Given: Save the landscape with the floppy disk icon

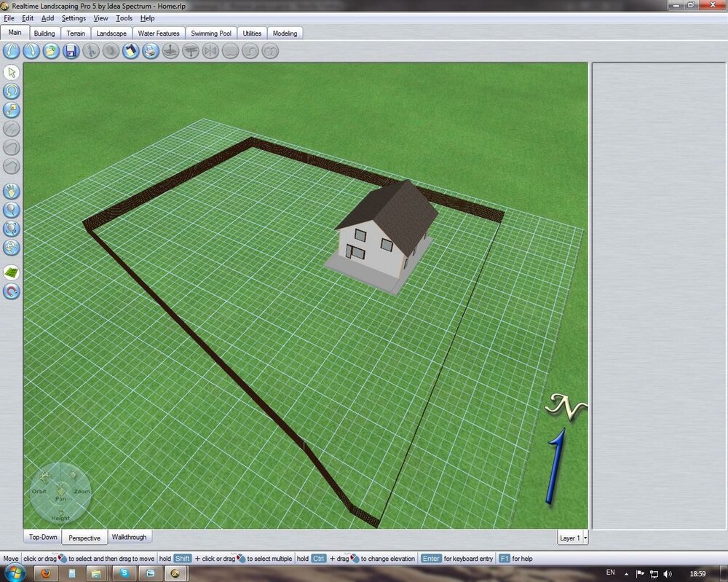Looking at the screenshot, I should click(x=71, y=51).
